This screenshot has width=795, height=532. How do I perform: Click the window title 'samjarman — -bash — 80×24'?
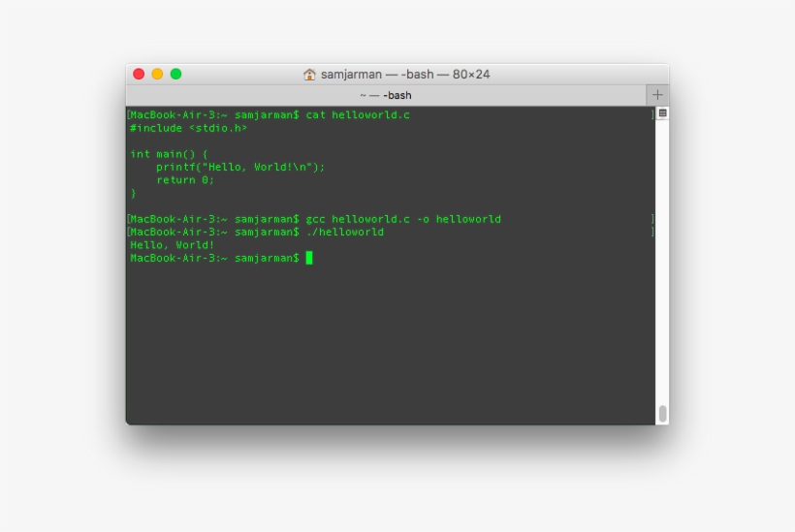tap(405, 75)
